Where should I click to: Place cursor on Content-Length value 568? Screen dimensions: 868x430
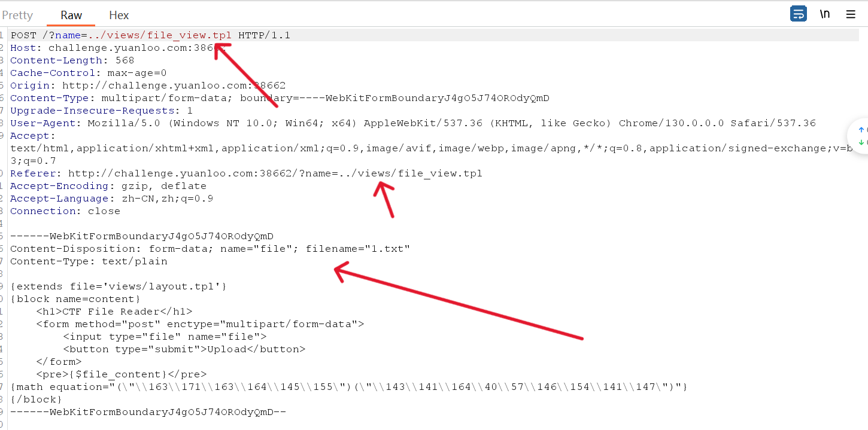tap(125, 60)
